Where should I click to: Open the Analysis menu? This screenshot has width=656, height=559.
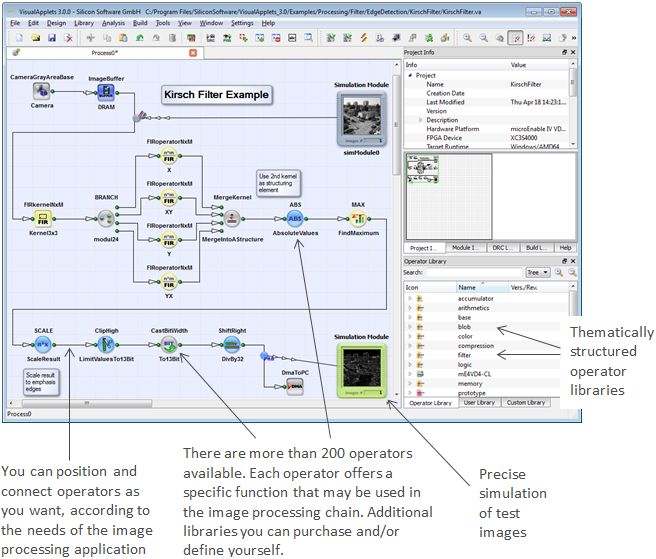(x=113, y=23)
